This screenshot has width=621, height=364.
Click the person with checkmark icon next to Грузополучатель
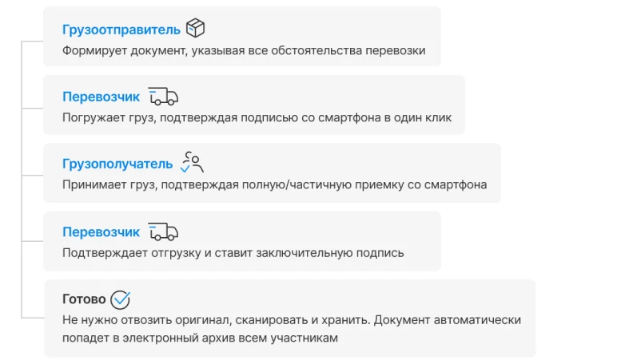[x=192, y=162]
